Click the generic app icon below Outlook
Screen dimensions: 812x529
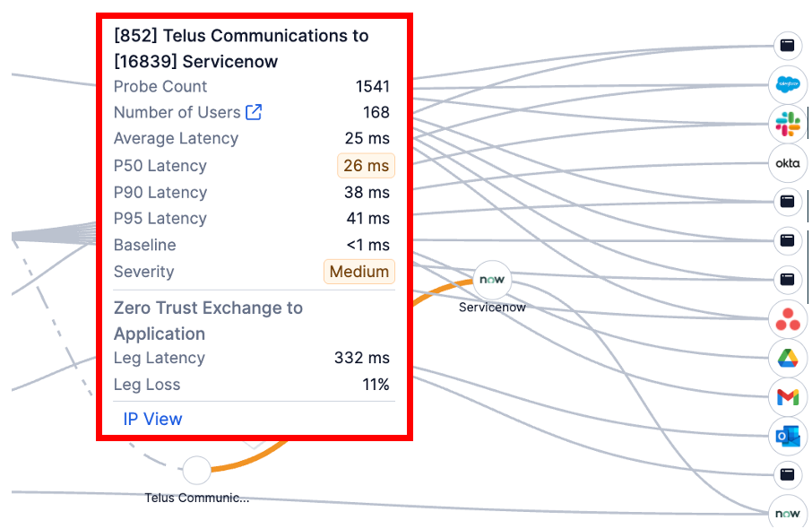pos(787,474)
